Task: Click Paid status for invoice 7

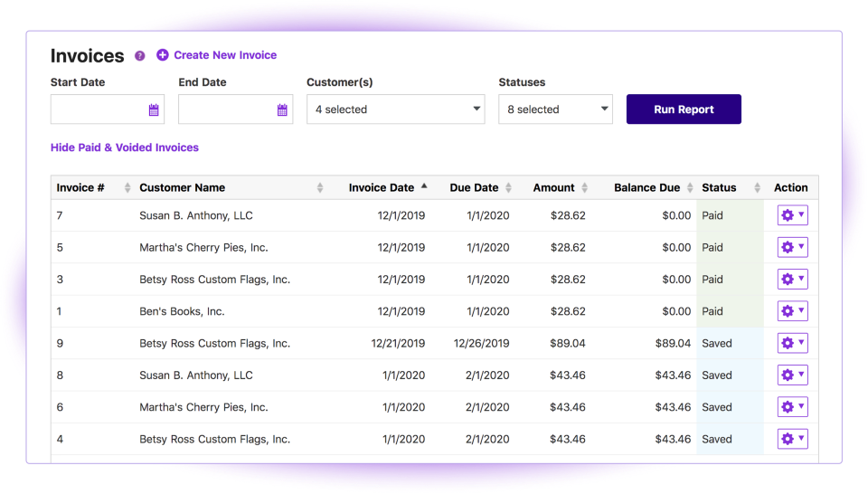Action: pos(712,215)
